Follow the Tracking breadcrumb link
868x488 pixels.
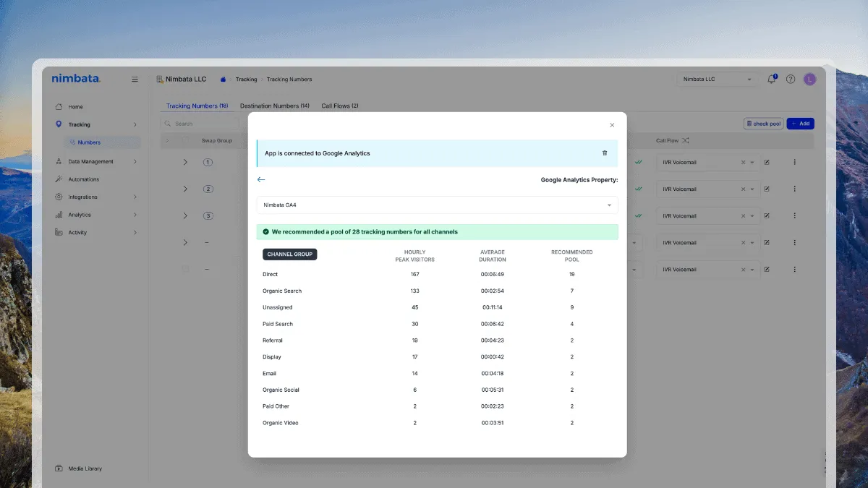click(x=246, y=80)
